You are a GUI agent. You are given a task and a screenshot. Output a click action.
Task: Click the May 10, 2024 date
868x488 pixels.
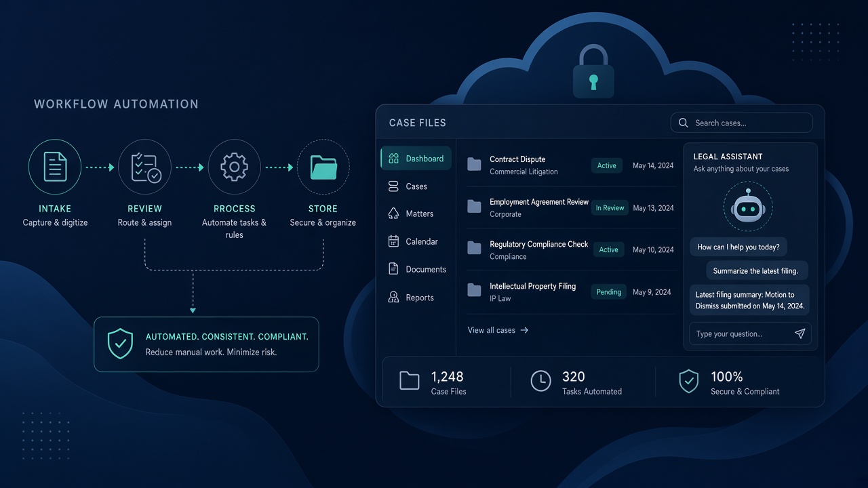pos(654,249)
